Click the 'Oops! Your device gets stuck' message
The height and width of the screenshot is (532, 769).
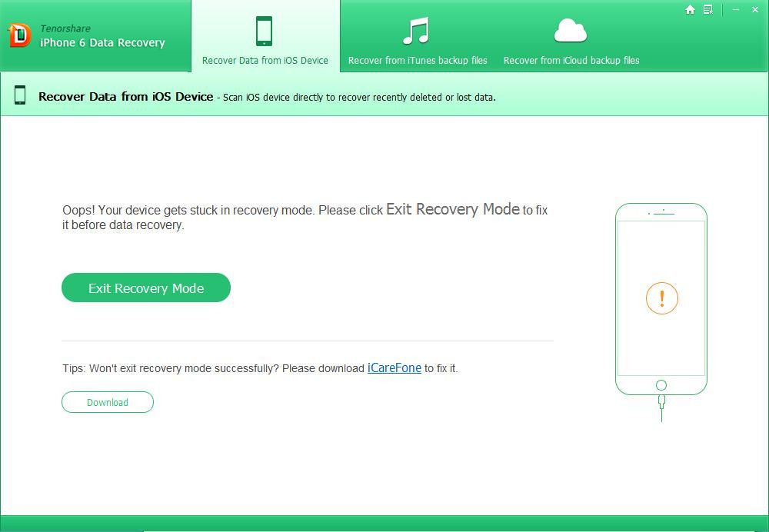pyautogui.click(x=305, y=217)
